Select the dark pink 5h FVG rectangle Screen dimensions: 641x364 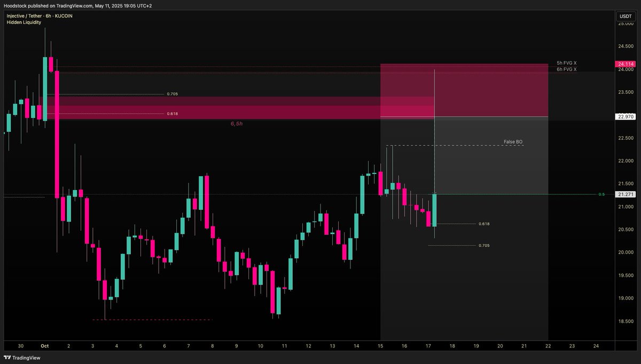pyautogui.click(x=464, y=90)
